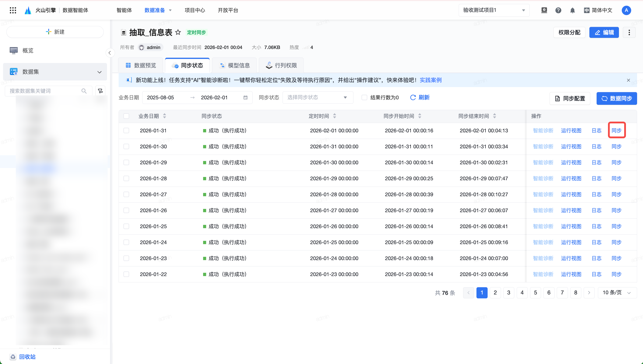The height and width of the screenshot is (364, 643).
Task: Click the dataset filter icon beside search
Action: point(100,91)
